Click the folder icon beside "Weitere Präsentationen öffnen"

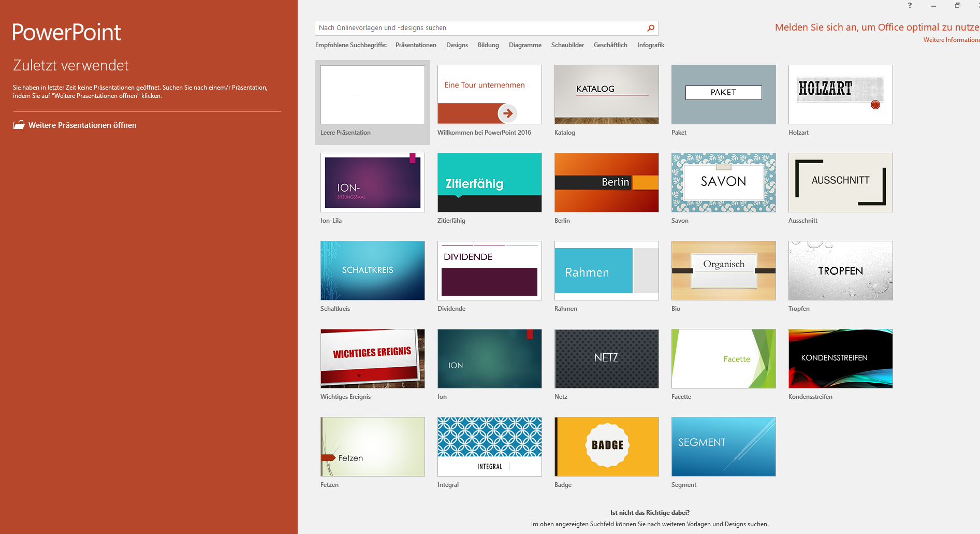point(19,125)
